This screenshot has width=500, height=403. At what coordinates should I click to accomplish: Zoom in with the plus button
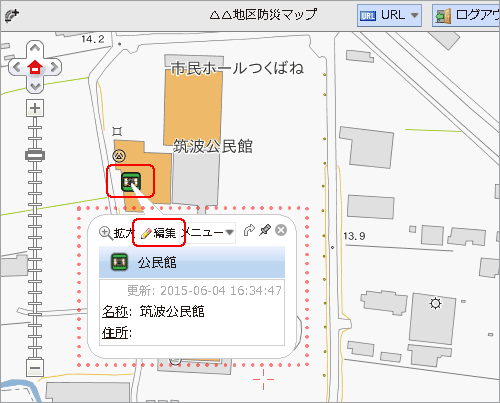[x=35, y=108]
